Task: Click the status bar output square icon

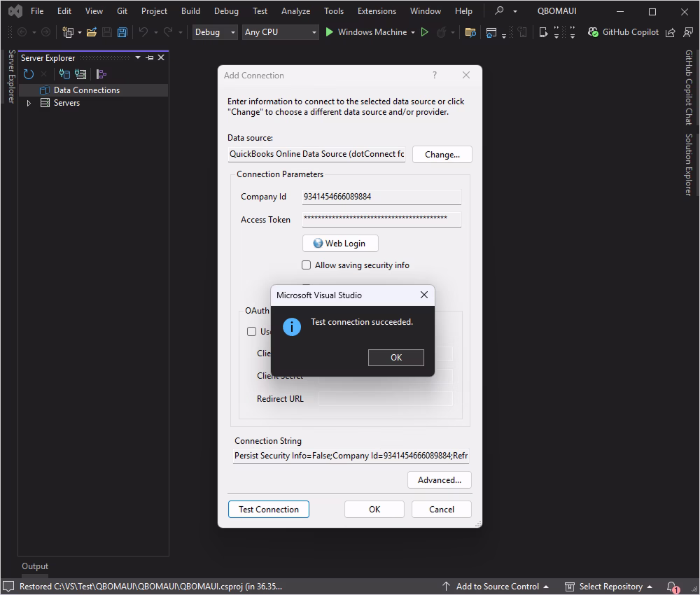Action: tap(8, 587)
